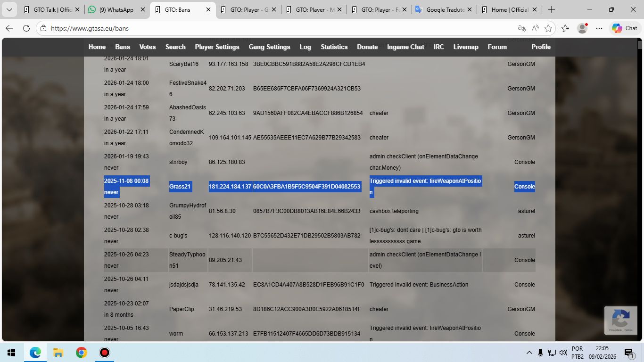The image size is (644, 362).
Task: Open the Copilot Chat button
Action: (625, 28)
